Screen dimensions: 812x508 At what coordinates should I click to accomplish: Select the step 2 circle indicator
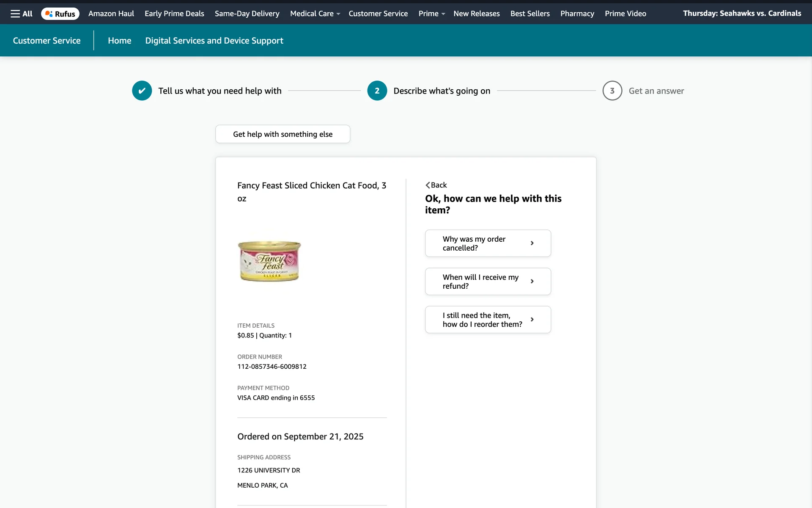377,91
